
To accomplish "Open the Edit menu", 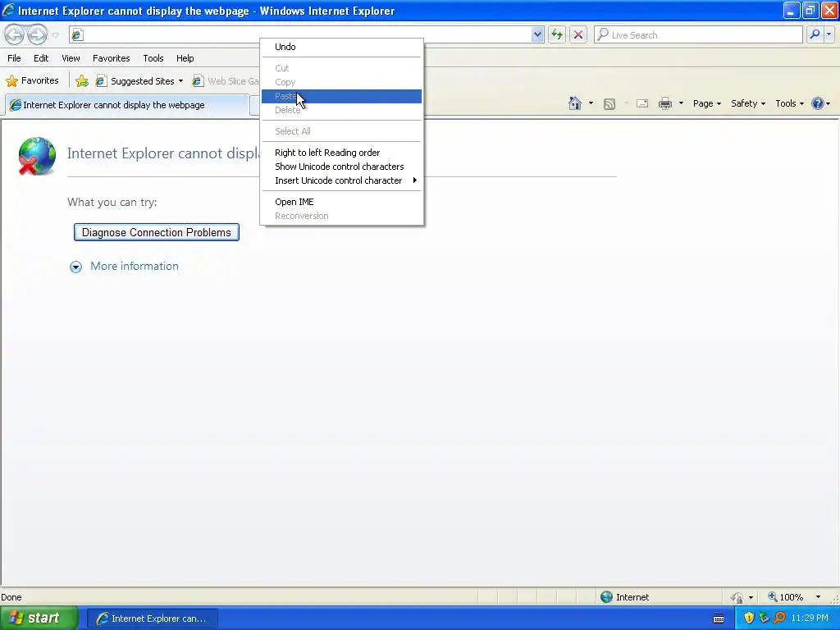I will pos(41,58).
